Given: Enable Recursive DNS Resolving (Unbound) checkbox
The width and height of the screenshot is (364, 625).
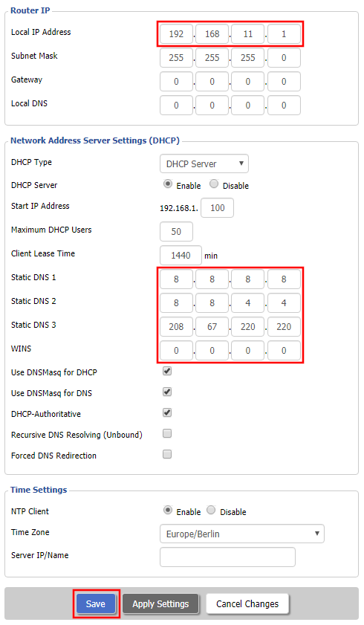Looking at the screenshot, I should tap(167, 433).
